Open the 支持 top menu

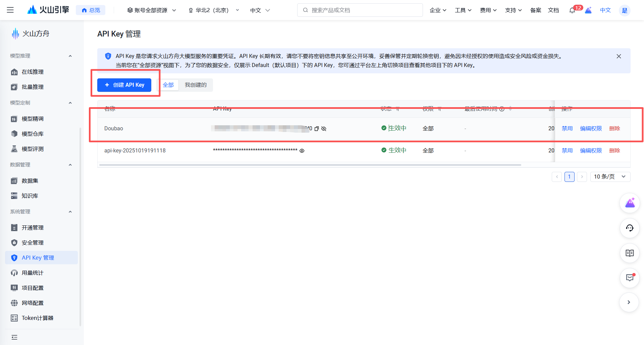pos(513,10)
